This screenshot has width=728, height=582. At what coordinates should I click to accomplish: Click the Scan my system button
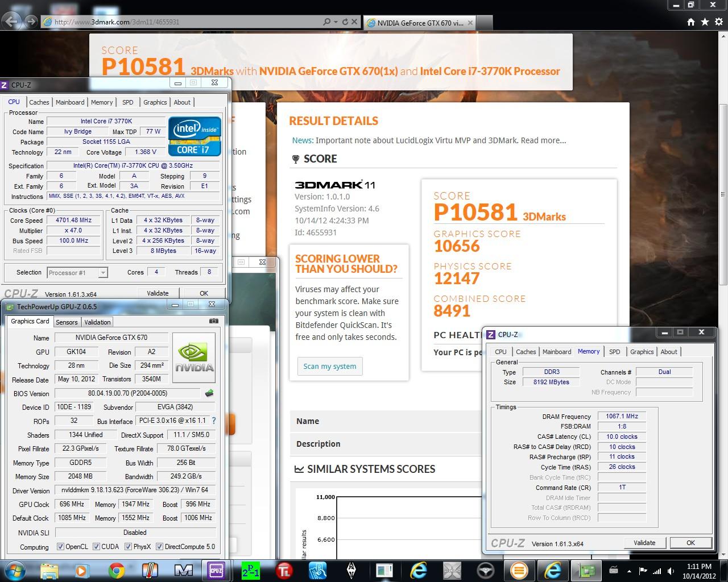[330, 366]
